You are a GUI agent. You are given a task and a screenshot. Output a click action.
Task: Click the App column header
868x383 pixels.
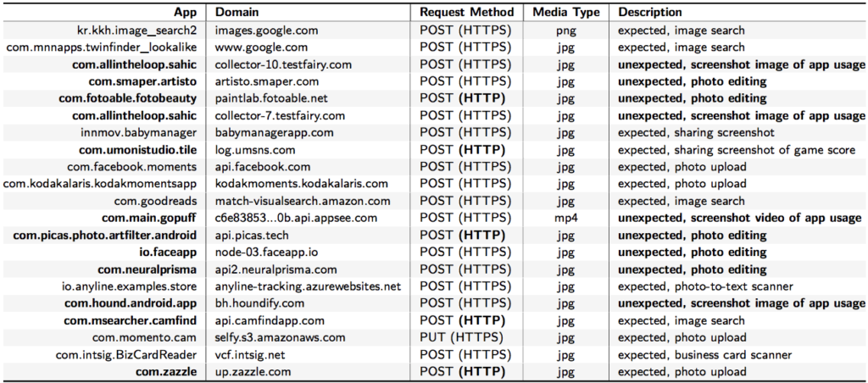(186, 12)
